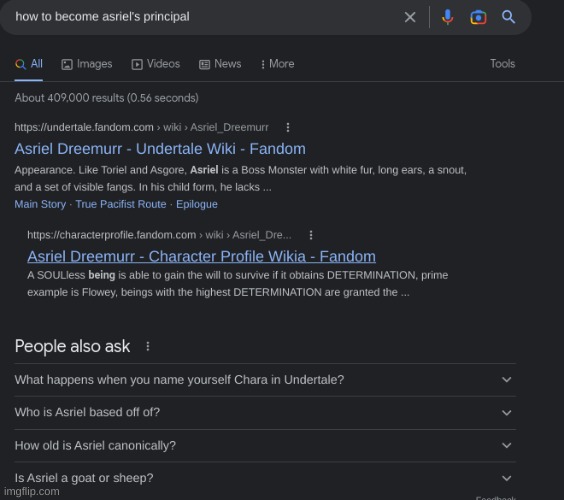Viewport: 564px width, 500px height.
Task: Go to the Epilogue sitelink
Action: [x=197, y=204]
